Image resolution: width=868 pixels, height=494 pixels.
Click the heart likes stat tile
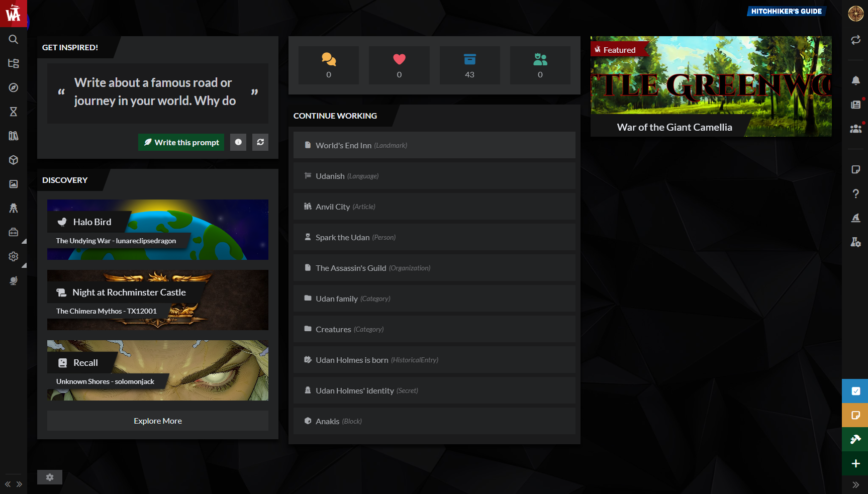(399, 65)
